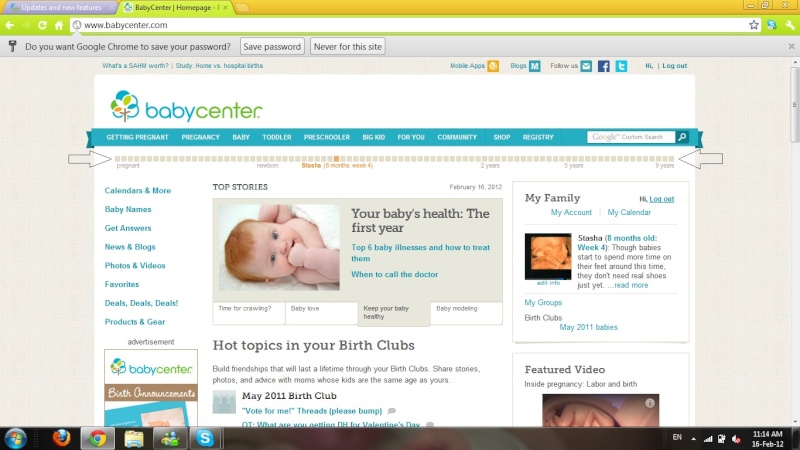Open When to call the doctor link
Screen dimensions: 800x450
pos(394,274)
